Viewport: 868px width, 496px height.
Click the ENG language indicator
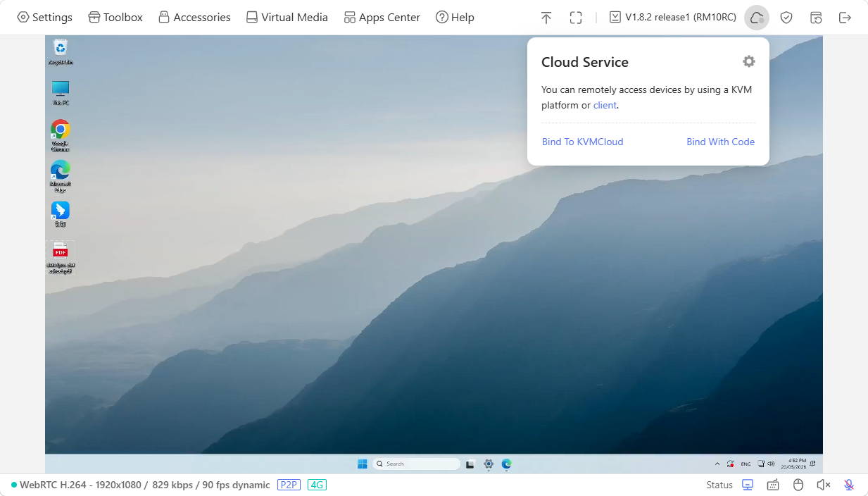tap(746, 464)
